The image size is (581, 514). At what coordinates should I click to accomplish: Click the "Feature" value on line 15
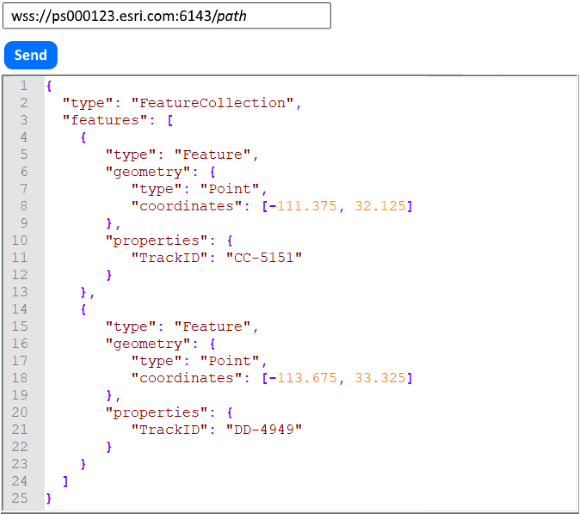(213, 326)
